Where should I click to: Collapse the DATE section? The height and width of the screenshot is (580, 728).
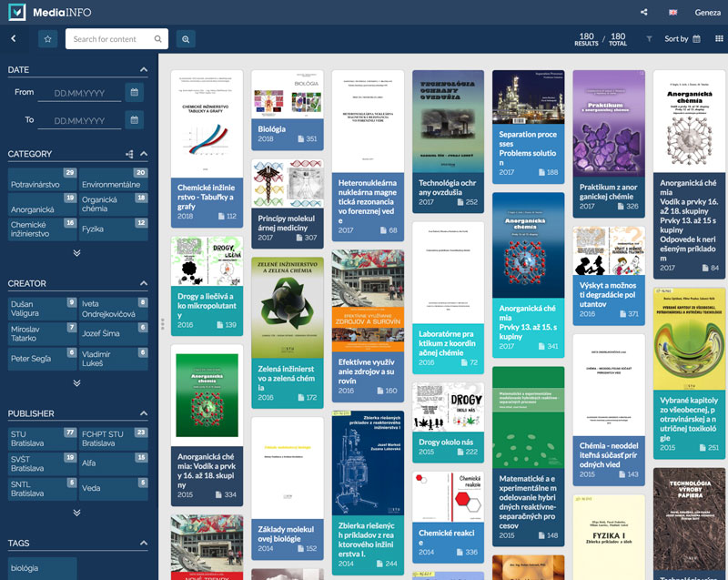144,70
